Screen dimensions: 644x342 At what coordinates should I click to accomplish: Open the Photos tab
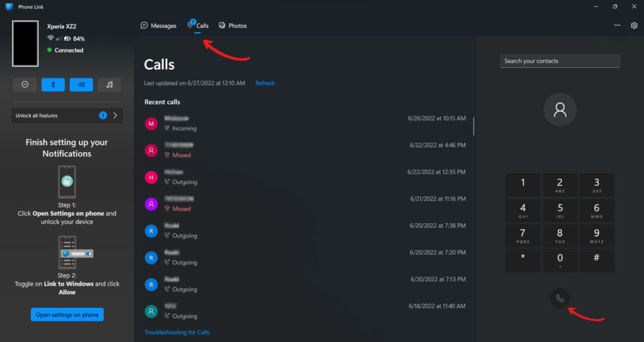[x=233, y=25]
